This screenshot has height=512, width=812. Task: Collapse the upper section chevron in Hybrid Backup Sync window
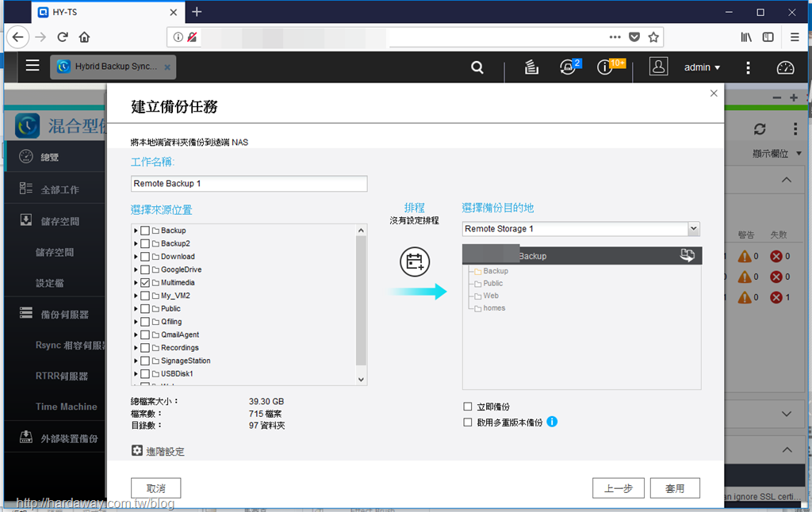(786, 180)
